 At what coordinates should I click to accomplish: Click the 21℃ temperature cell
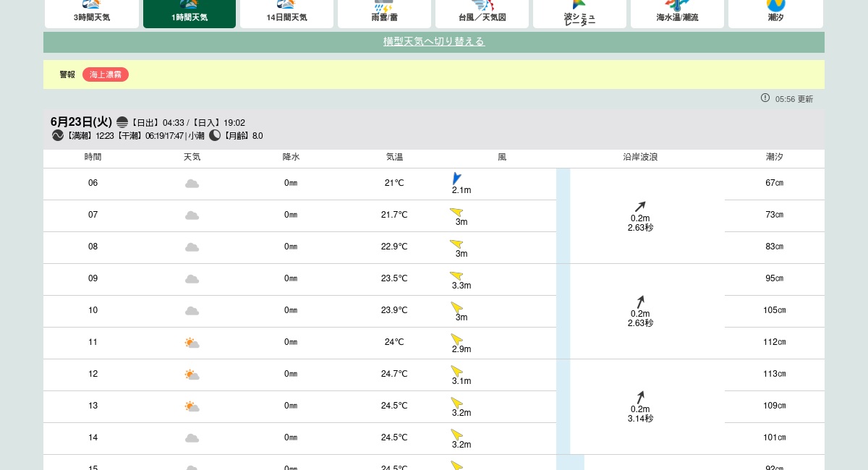394,183
